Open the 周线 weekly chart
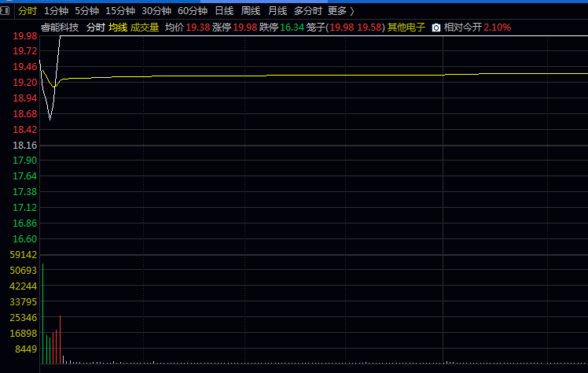This screenshot has width=588, height=373. [x=251, y=11]
